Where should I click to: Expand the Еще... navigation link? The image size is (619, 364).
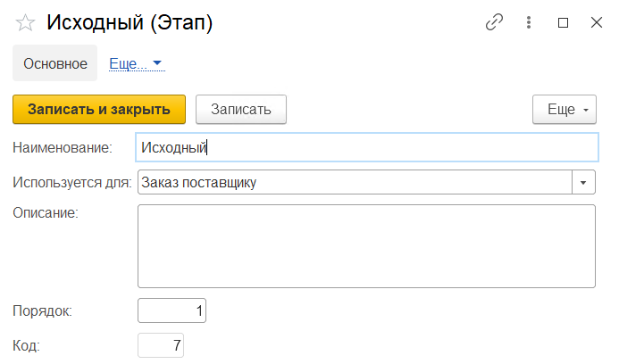[x=136, y=64]
